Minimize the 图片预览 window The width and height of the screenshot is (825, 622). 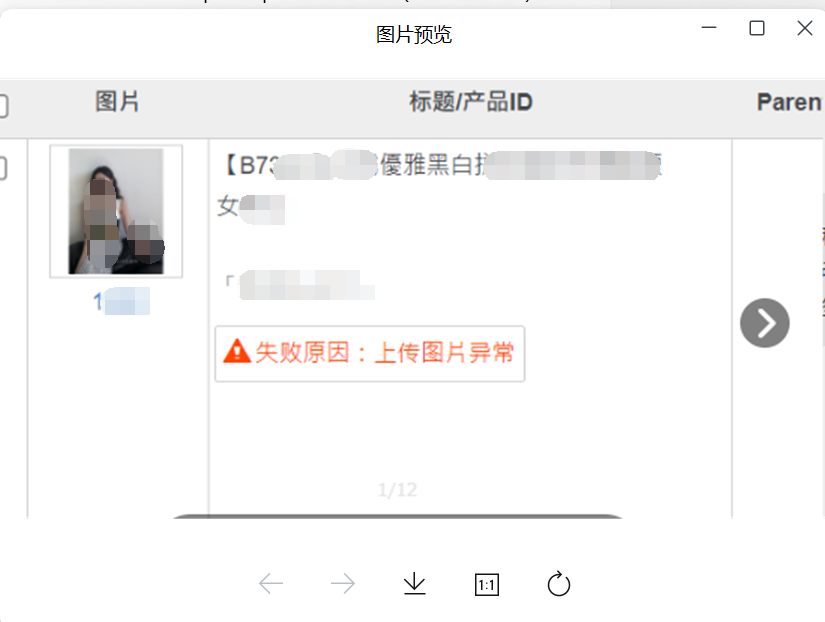[709, 27]
